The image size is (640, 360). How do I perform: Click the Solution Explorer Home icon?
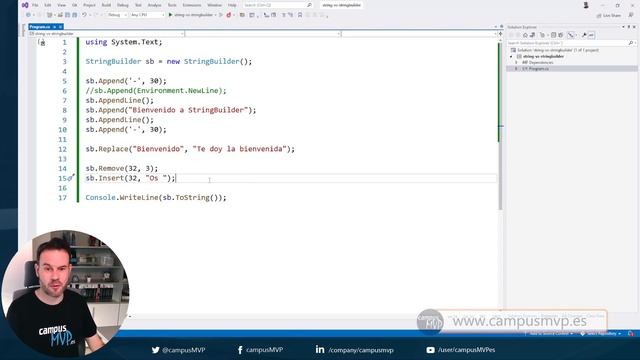525,35
